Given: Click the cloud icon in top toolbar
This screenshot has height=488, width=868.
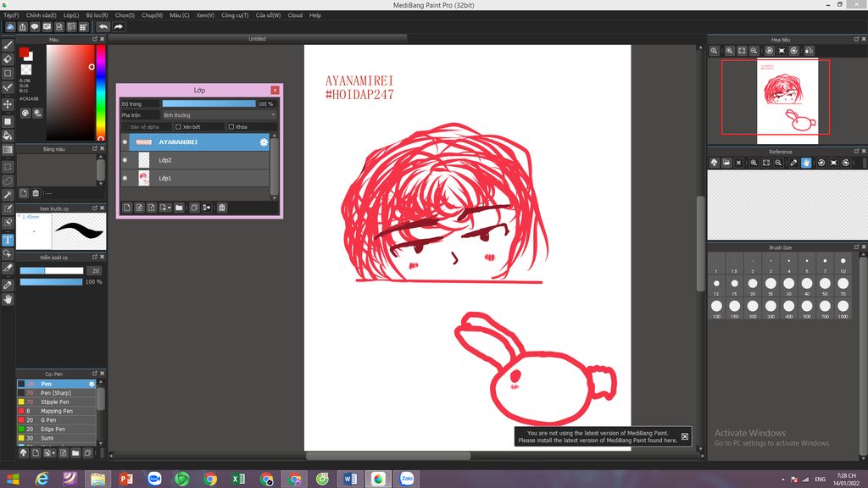Looking at the screenshot, I should click(x=10, y=26).
